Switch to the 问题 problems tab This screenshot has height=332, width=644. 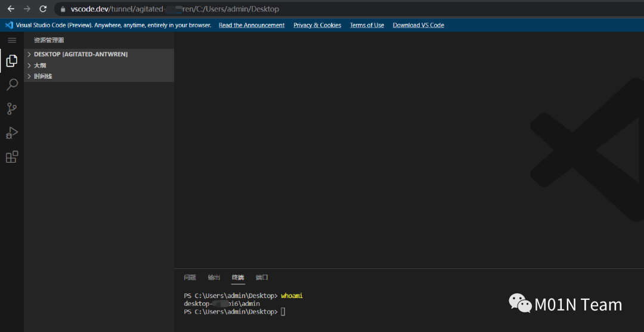(x=190, y=277)
